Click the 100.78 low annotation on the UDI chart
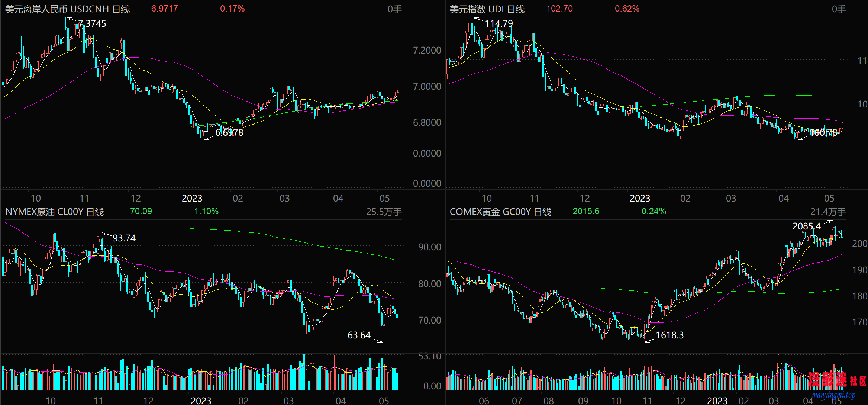This screenshot has height=405, width=868. (824, 132)
